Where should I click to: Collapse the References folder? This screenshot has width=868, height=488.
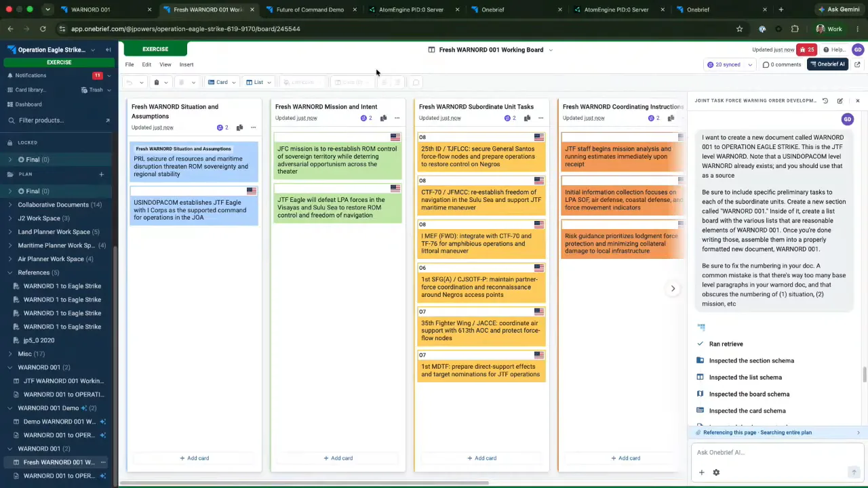coord(10,272)
